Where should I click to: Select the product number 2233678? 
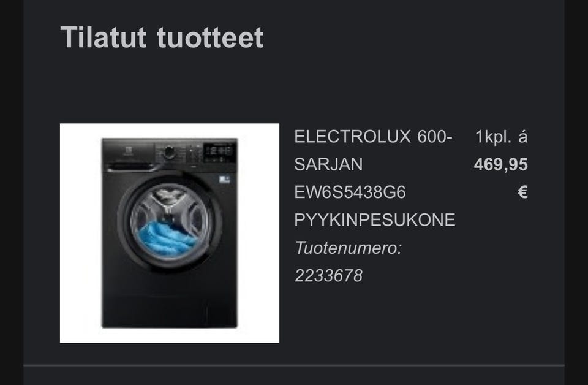click(x=328, y=275)
